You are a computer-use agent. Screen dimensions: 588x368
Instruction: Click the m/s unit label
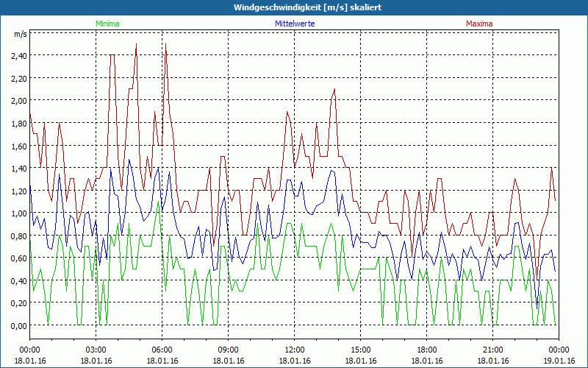pos(19,35)
